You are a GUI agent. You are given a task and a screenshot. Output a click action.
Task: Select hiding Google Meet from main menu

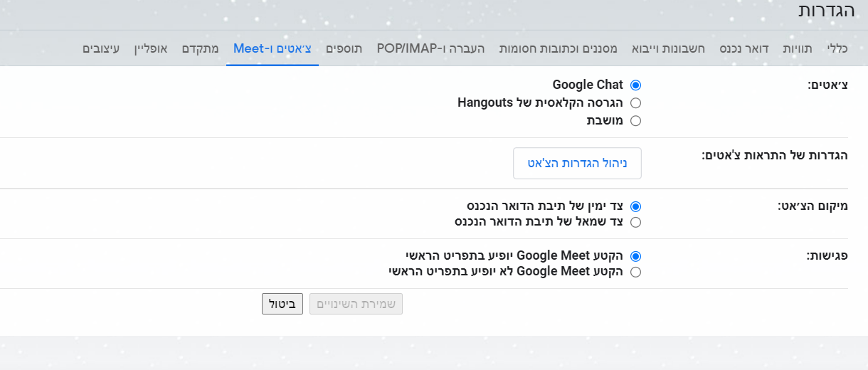[635, 272]
